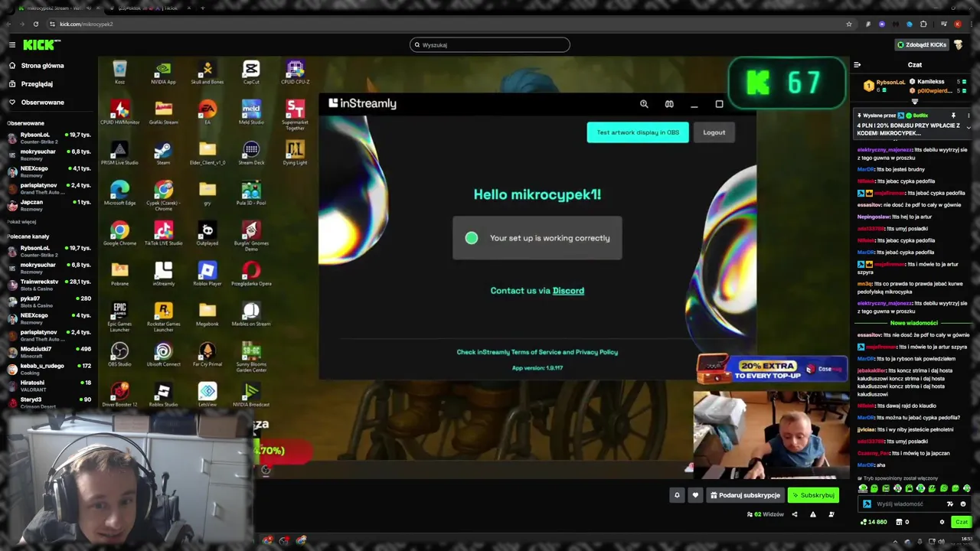
Task: Select the Dying Light desktop icon
Action: pos(295,152)
